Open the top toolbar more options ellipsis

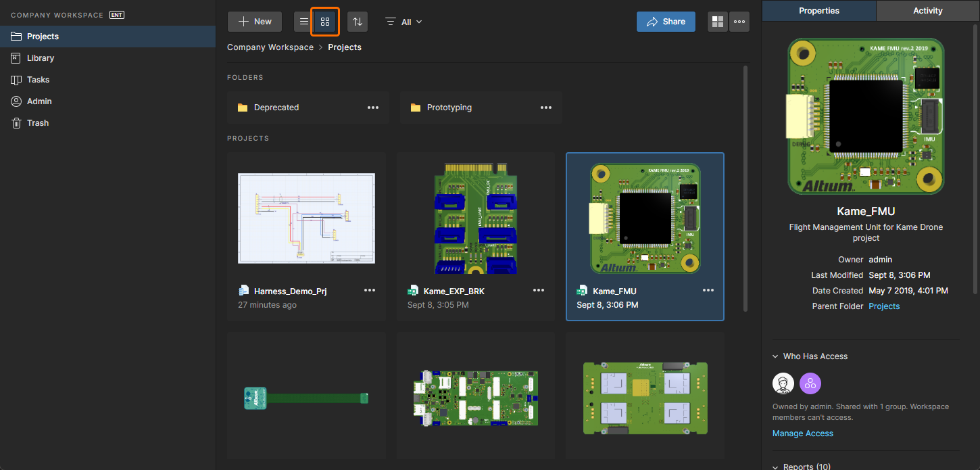click(x=739, y=22)
